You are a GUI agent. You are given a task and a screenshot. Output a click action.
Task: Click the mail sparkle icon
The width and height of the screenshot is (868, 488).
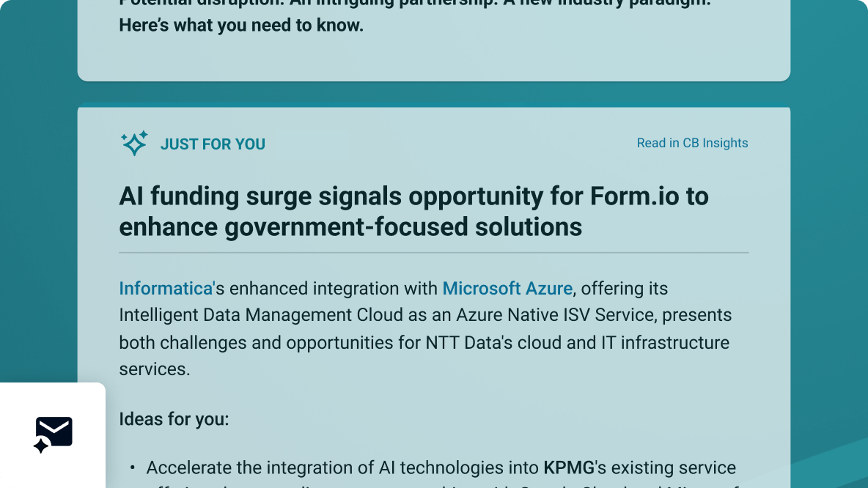(x=54, y=435)
